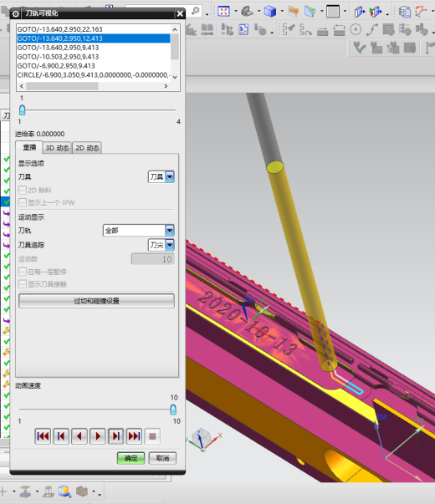Screen dimensions: 435x504
Task: Click the 确定 confirm button
Action: [x=130, y=458]
